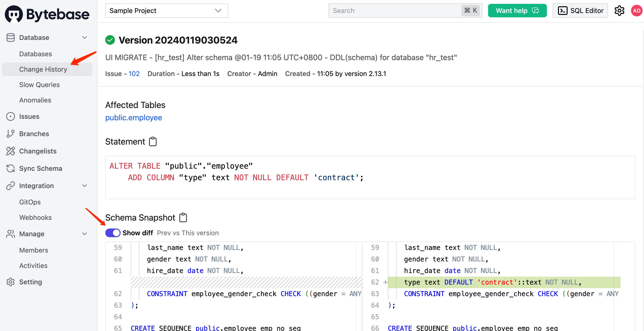Image resolution: width=644 pixels, height=331 pixels.
Task: Click the Setting gear icon in sidebar
Action: point(11,282)
